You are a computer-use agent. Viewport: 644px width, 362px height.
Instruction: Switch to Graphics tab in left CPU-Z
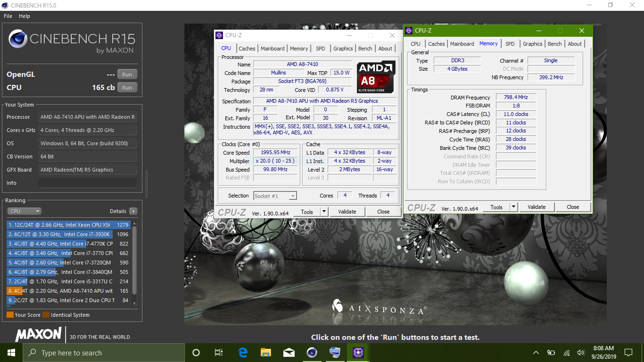click(343, 49)
